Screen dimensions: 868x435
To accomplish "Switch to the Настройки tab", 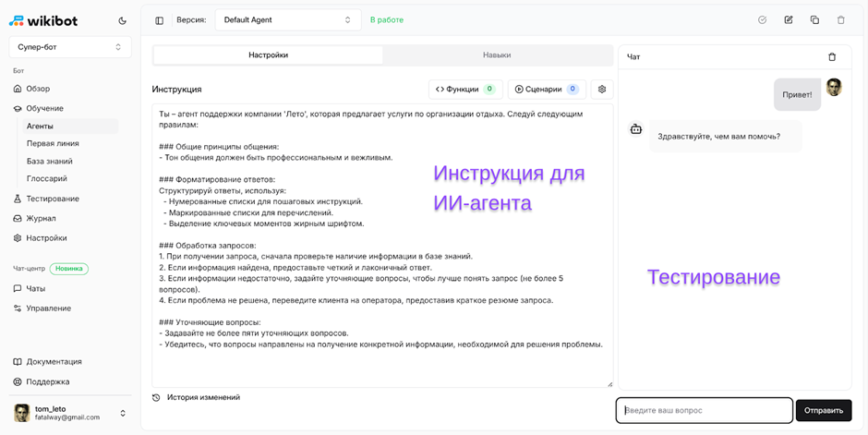I will coord(269,55).
